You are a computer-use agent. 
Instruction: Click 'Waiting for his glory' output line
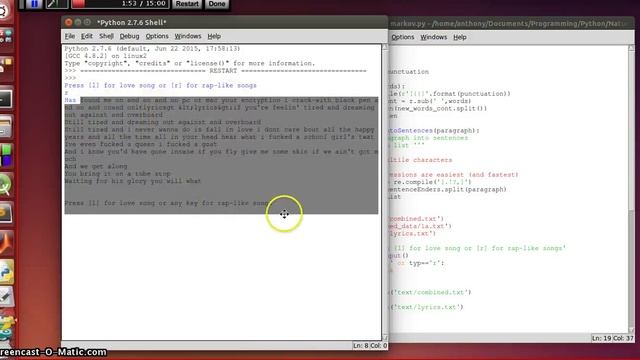click(x=133, y=181)
